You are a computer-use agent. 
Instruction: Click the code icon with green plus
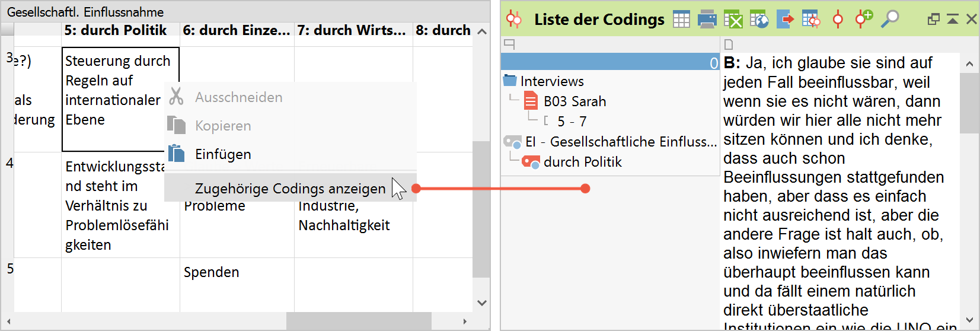(x=864, y=19)
